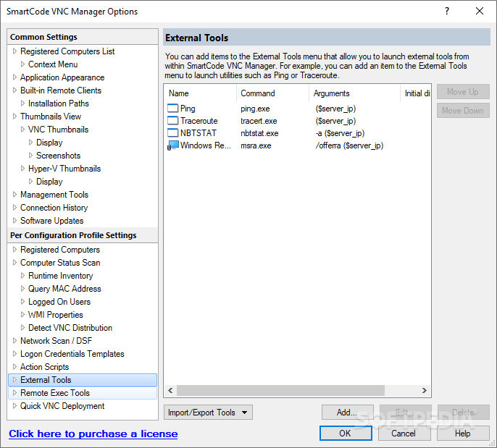Sort list by Command column header
497x448 pixels.
point(272,93)
